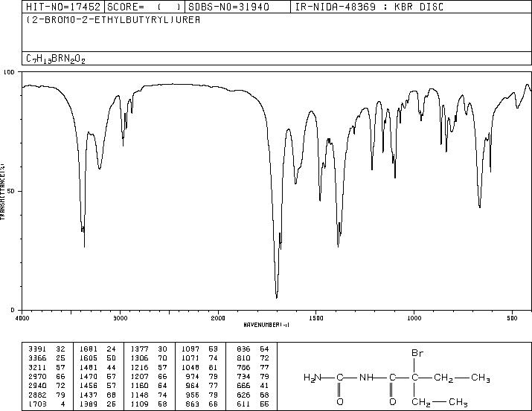The height and width of the screenshot is (411, 532).
Task: Click the deepest peak near 1703 wavenumber
Action: tap(277, 297)
